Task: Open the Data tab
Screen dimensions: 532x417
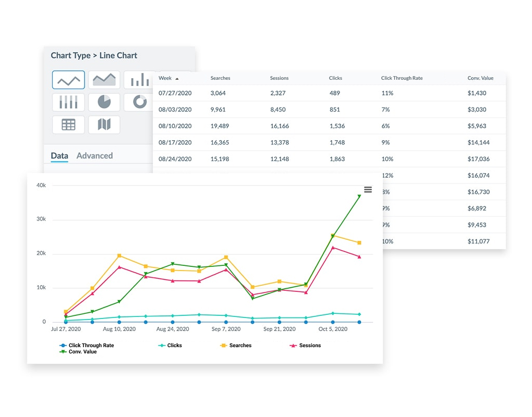Action: 59,155
